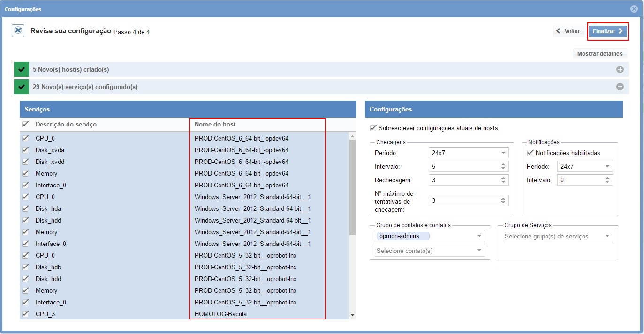The width and height of the screenshot is (644, 334).
Task: Expand the 5 new hosts section plus icon
Action: pyautogui.click(x=620, y=69)
